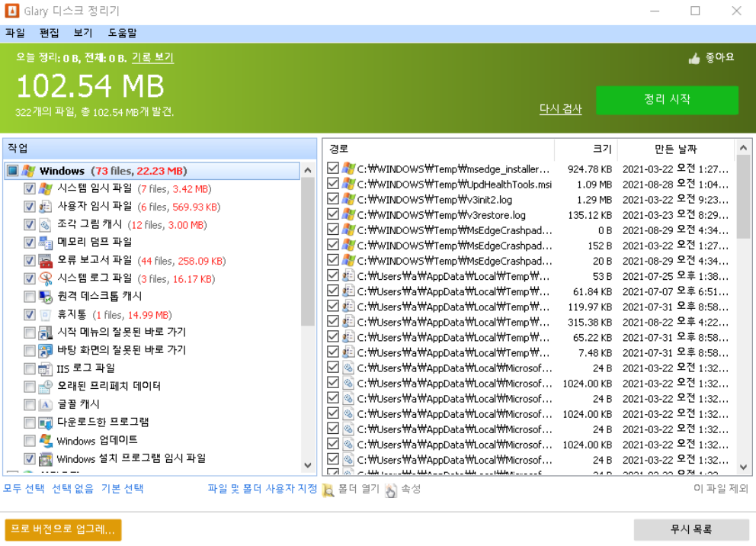
Task: Click icon beside 시스템 임시 파일
Action: [46, 188]
